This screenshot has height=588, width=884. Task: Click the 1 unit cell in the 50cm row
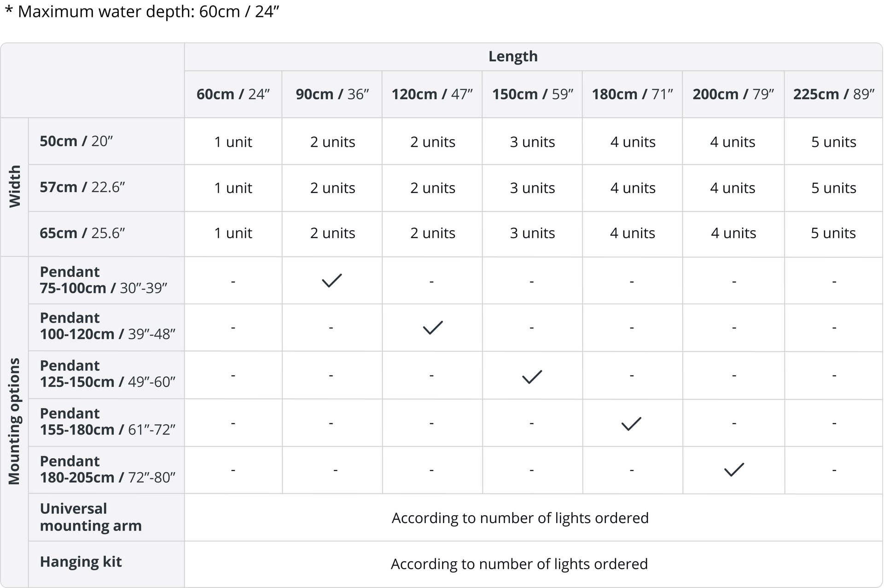233,142
